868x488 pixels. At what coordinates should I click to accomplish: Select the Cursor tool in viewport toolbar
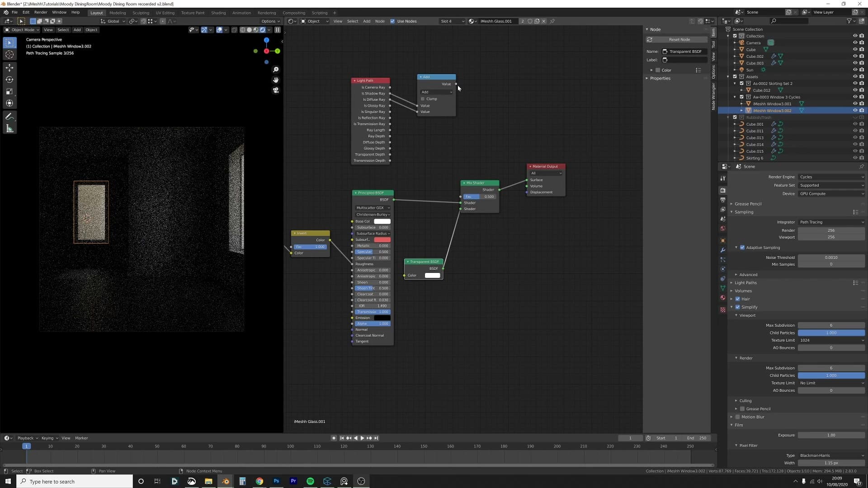[9, 55]
